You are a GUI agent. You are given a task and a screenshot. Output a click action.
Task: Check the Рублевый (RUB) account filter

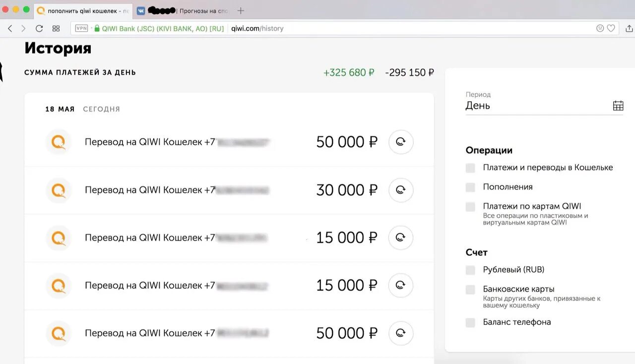click(x=470, y=270)
